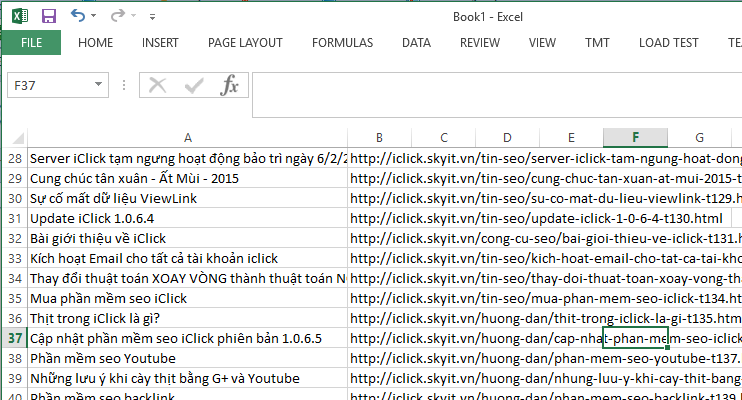The width and height of the screenshot is (742, 400).
Task: Select row 29 header
Action: (15, 178)
